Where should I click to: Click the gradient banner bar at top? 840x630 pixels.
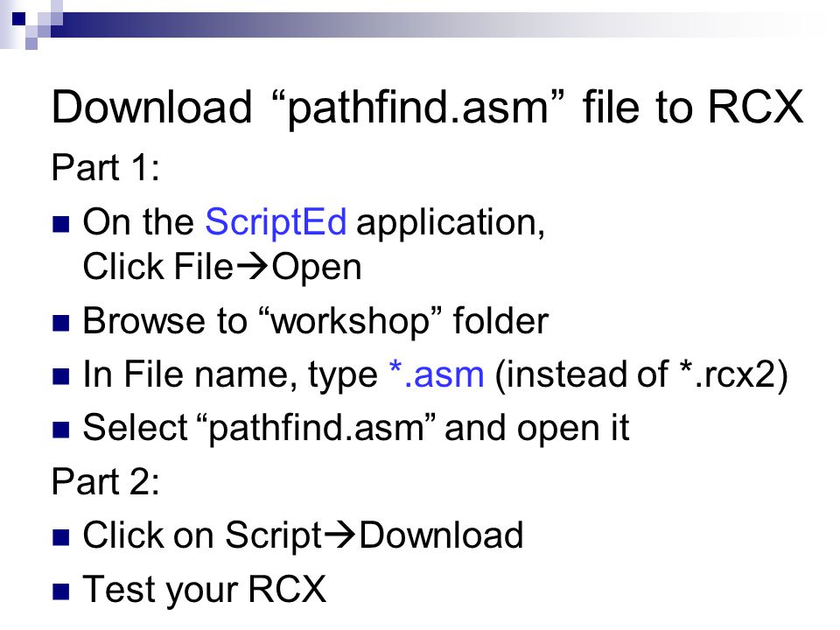429,24
